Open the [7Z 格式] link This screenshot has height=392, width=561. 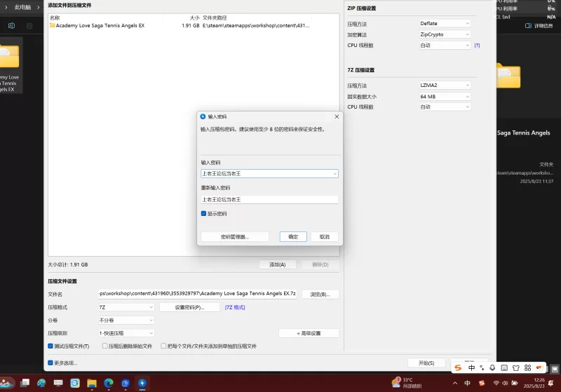pyautogui.click(x=235, y=307)
